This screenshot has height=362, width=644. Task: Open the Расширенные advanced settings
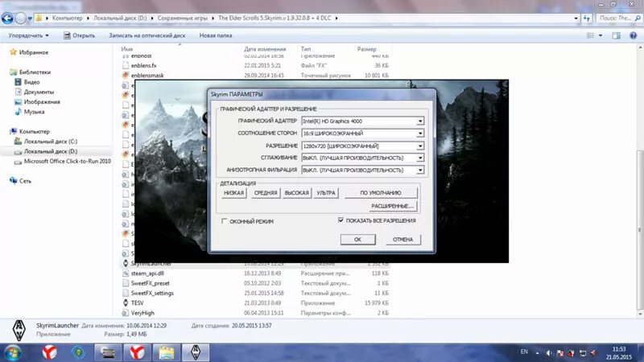tap(393, 206)
